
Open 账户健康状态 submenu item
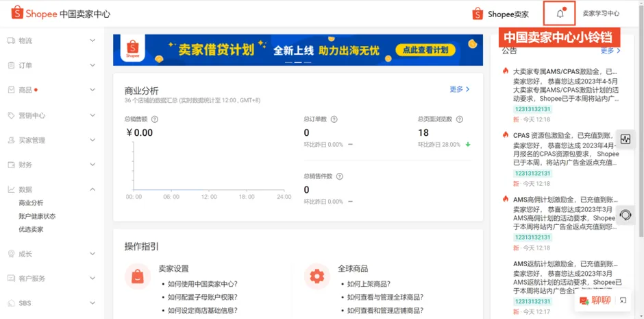click(37, 216)
